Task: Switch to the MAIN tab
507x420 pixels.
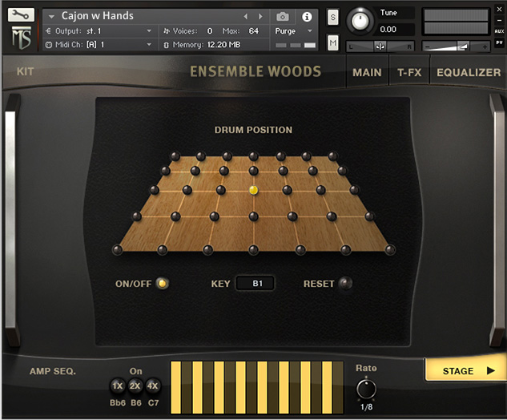Action: (367, 72)
